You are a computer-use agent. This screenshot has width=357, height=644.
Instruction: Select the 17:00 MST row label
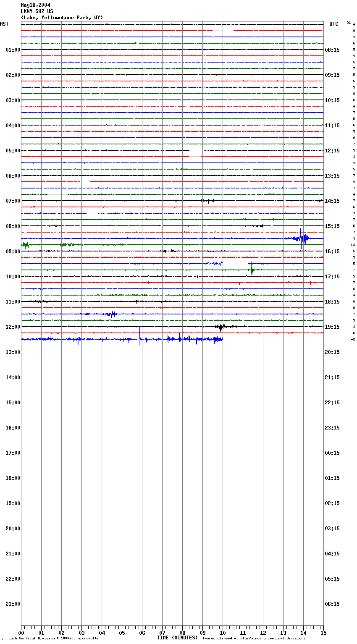[x=13, y=453]
